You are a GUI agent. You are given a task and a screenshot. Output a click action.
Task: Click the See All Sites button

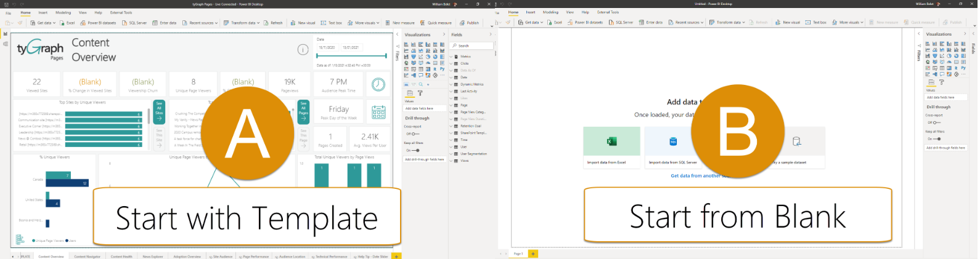(159, 111)
